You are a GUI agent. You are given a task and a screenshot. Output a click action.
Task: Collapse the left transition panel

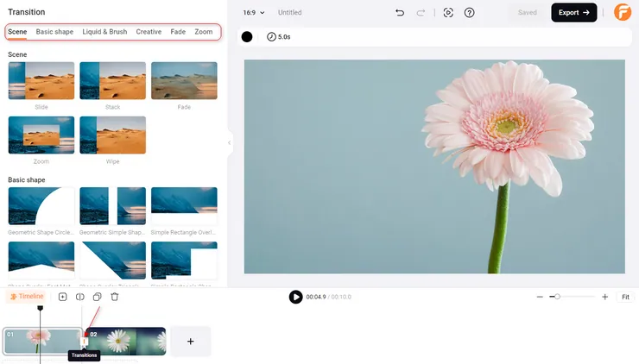coord(230,143)
